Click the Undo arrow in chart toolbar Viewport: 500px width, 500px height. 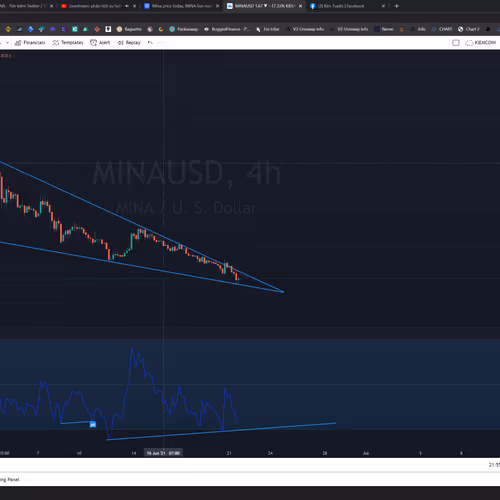(x=150, y=42)
